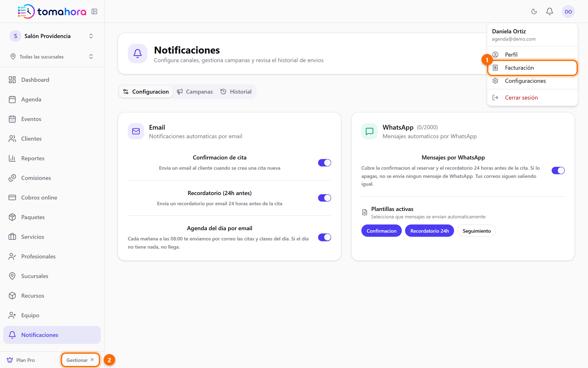Click the WhatsApp (0/2000) quota text
The height and width of the screenshot is (368, 588).
click(x=427, y=127)
